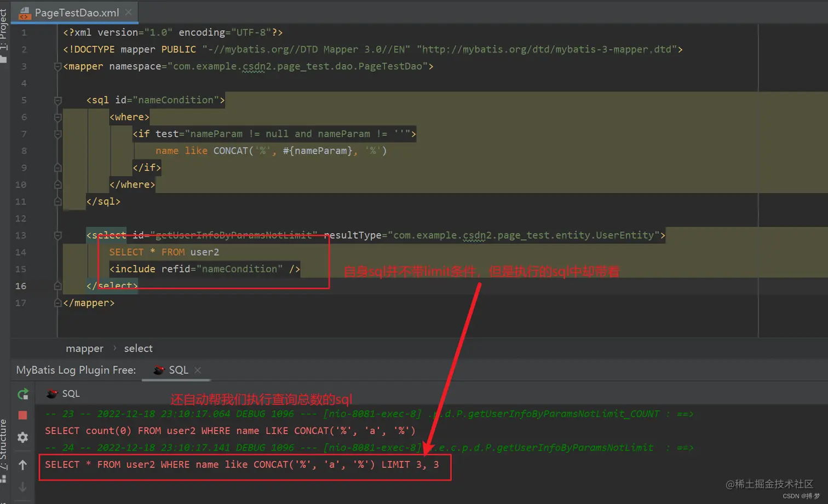
Task: Click the nameParam test expression on line 7
Action: (298, 134)
